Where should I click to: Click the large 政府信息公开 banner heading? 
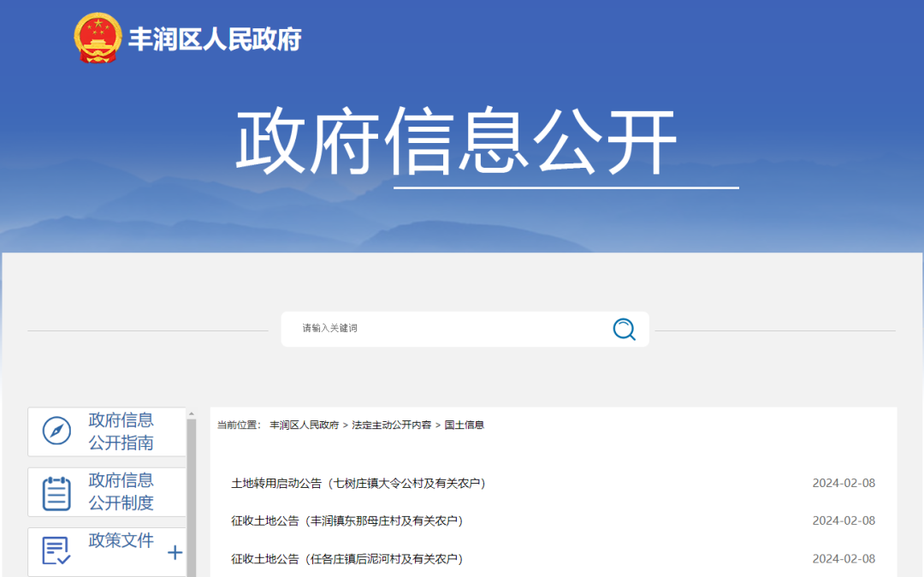[x=456, y=142]
